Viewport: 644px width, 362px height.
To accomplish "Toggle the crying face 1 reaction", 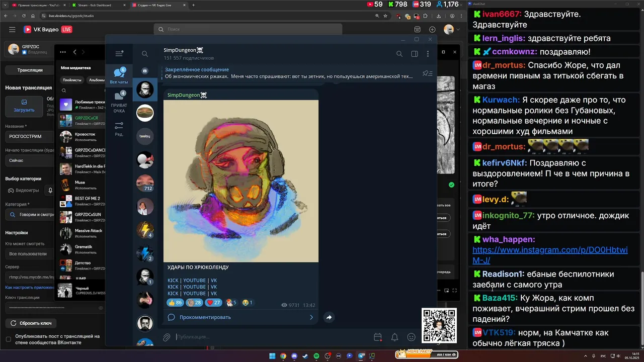I will point(247,303).
